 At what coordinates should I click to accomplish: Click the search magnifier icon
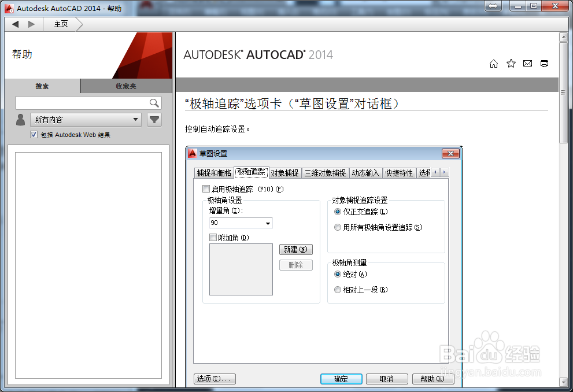tap(154, 102)
